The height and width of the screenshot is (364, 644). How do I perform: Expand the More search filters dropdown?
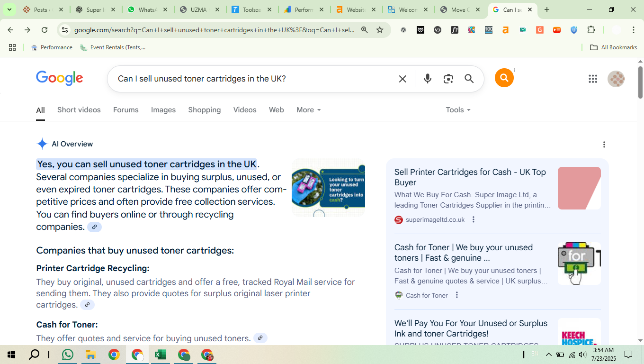309,110
